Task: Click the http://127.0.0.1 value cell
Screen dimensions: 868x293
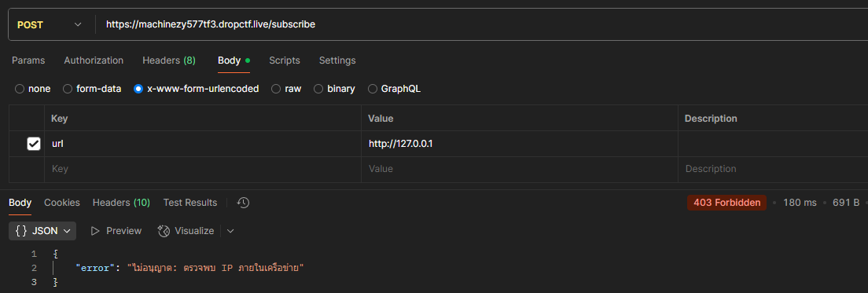Action: tap(519, 144)
